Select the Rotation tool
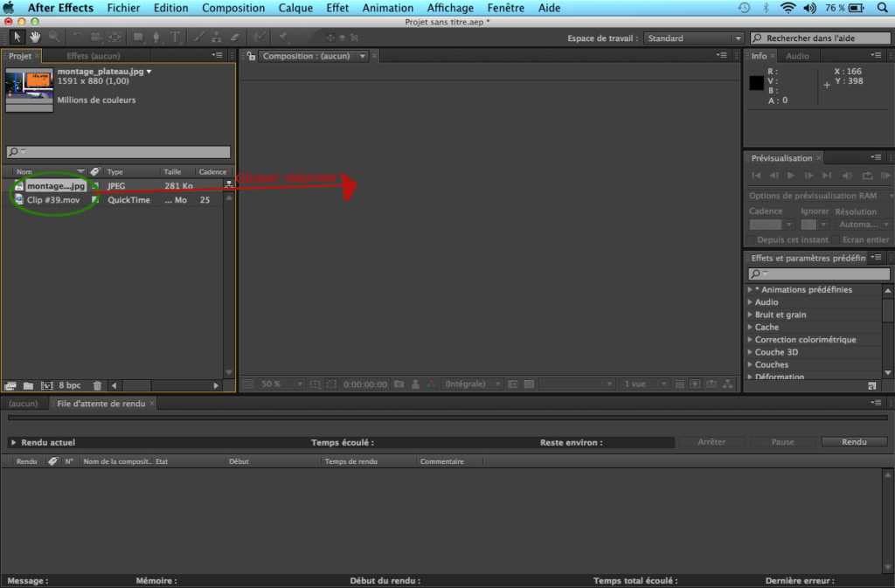 (78, 38)
